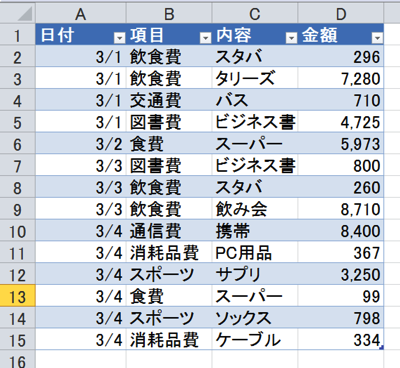Select highlighted row 13 header

17,296
